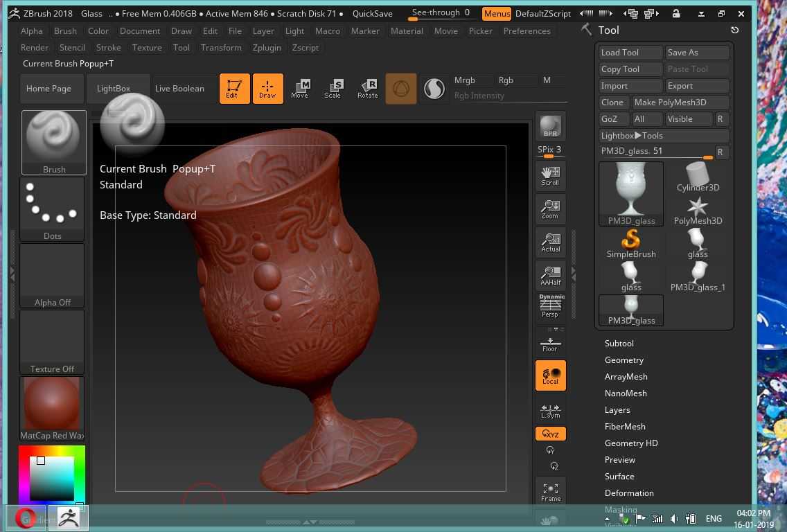Adjust the PM3D_glass tool slider
787x532 pixels.
click(656, 152)
